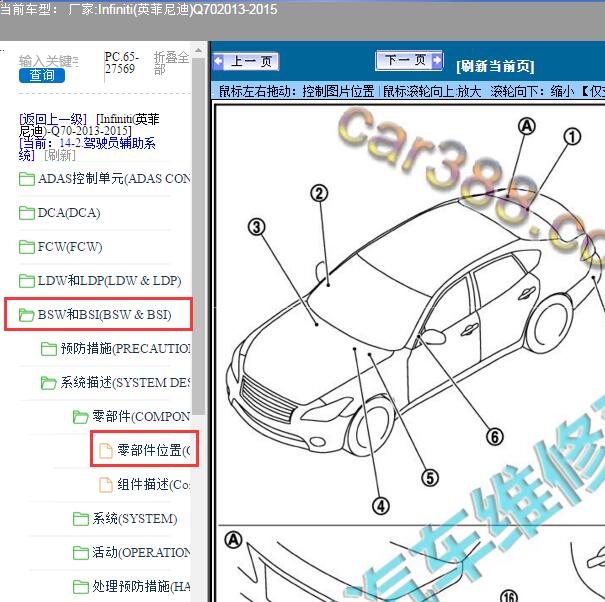The width and height of the screenshot is (605, 602).
Task: Click 折叠全部 to collapse all
Action: [171, 63]
